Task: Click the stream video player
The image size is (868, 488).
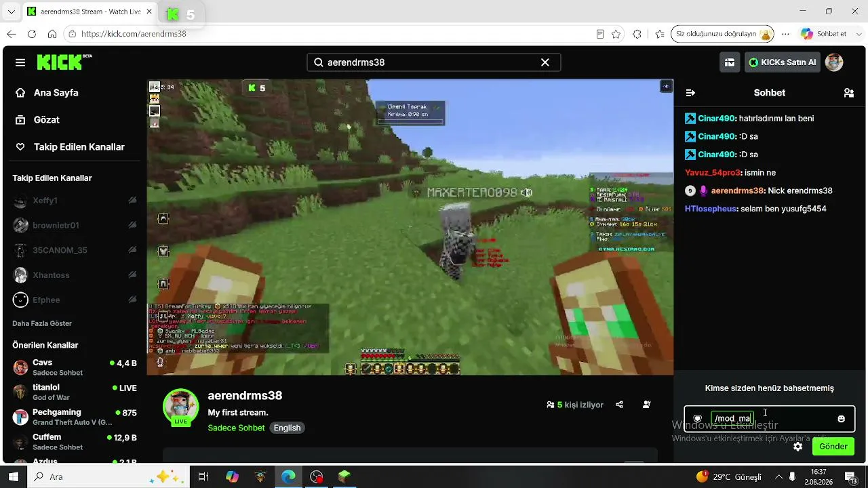Action: [x=410, y=227]
